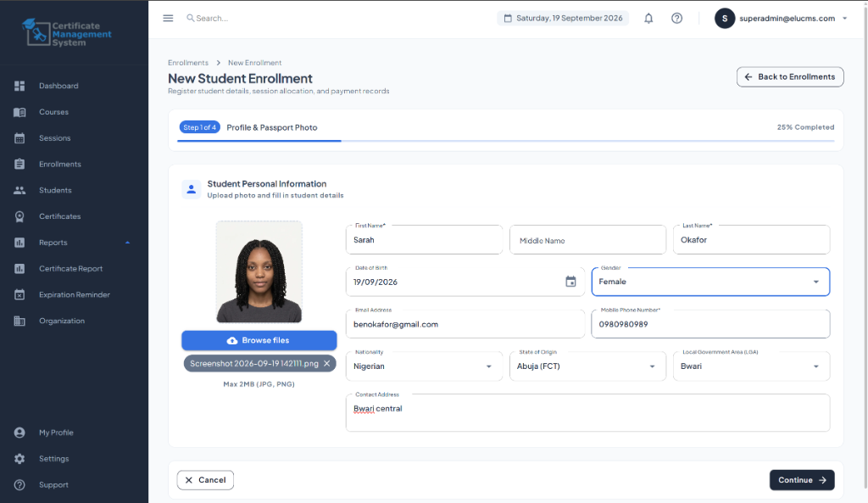Click the saturday date chip in header
Viewport: 868px width, 503px height.
coord(563,19)
